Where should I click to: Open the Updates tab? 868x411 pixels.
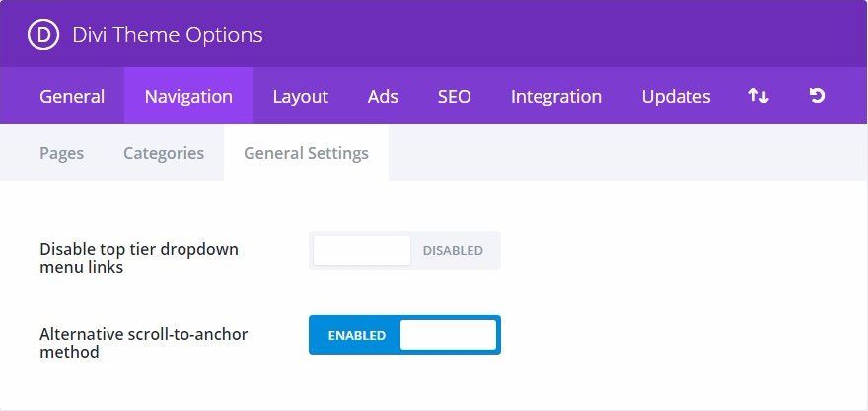676,96
